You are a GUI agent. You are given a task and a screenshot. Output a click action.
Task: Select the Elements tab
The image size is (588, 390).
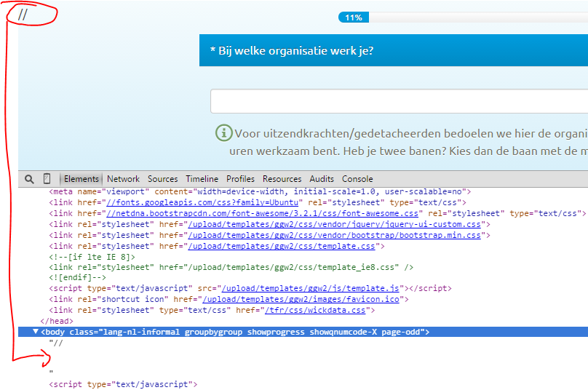point(81,179)
